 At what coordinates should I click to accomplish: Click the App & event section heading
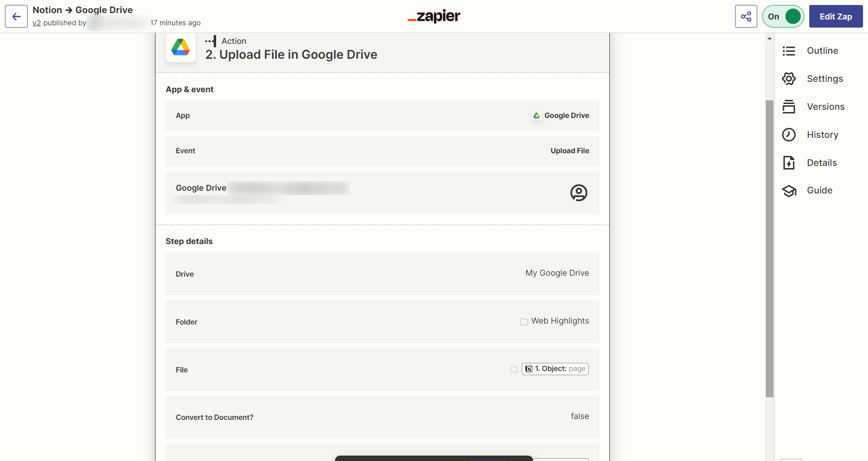click(x=189, y=89)
